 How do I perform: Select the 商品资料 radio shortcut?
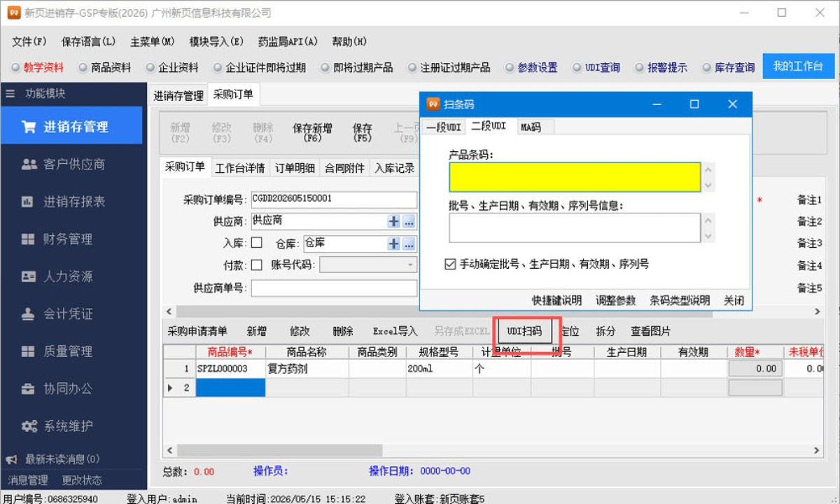tap(105, 68)
